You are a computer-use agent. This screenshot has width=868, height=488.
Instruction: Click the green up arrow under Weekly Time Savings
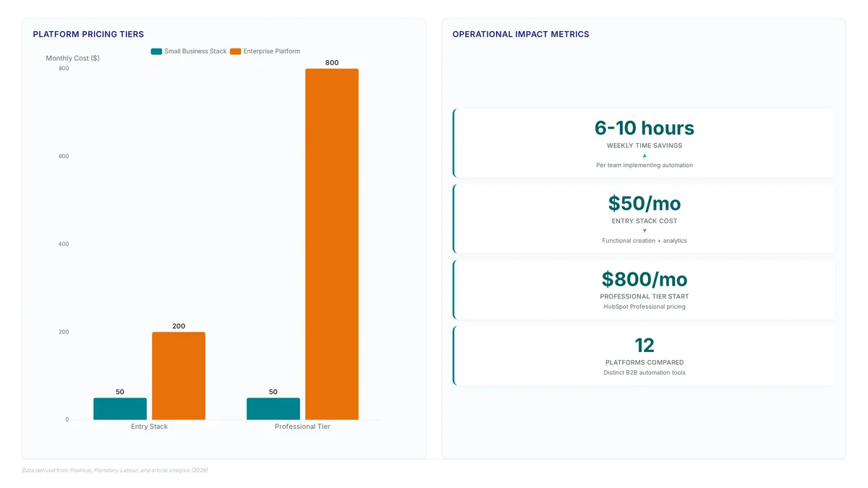(644, 155)
